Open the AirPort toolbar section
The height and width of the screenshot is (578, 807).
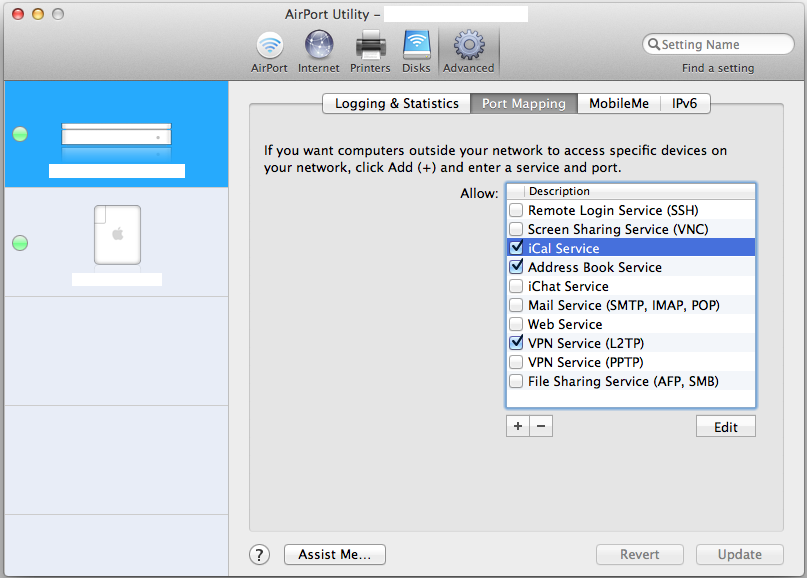click(x=269, y=52)
